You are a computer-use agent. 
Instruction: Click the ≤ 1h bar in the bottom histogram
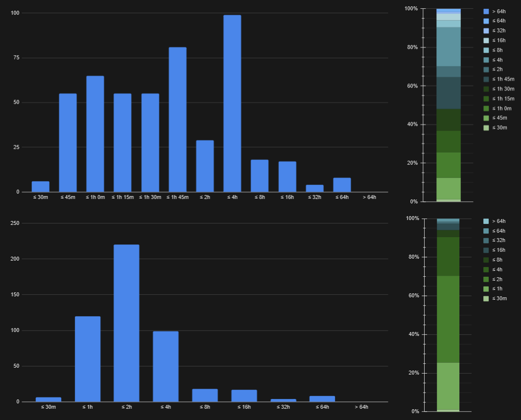click(88, 359)
